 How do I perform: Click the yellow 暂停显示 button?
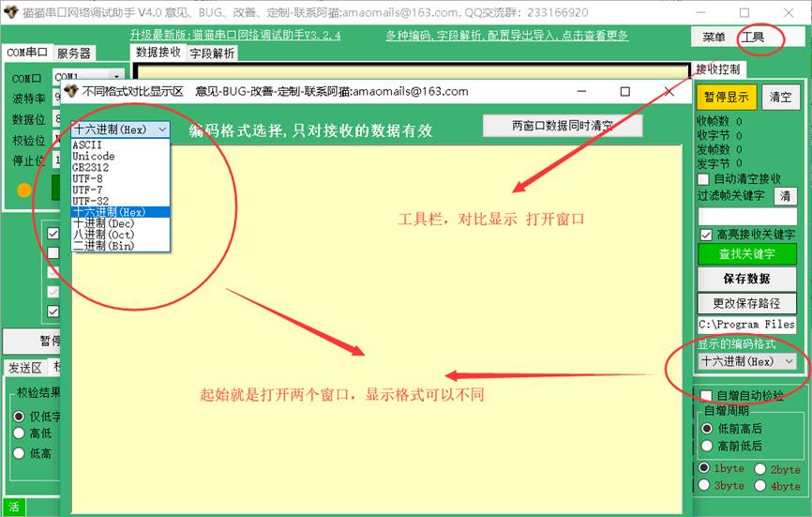[726, 97]
